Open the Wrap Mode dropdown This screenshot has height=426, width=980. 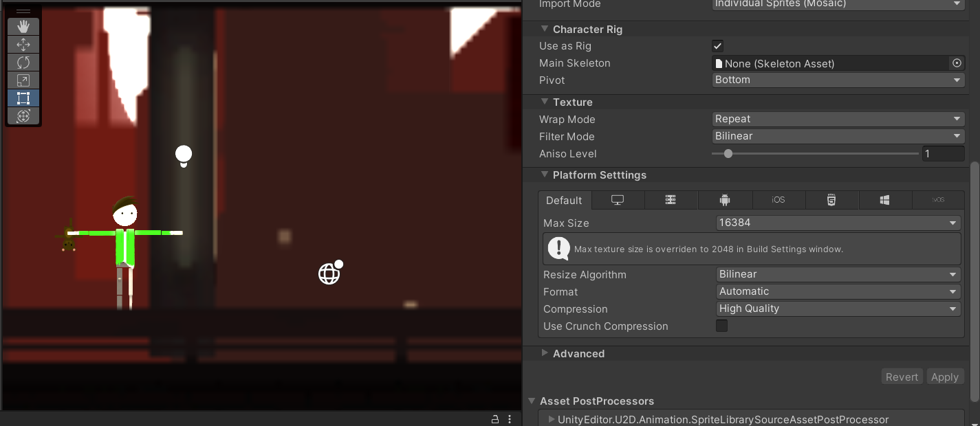pos(838,118)
